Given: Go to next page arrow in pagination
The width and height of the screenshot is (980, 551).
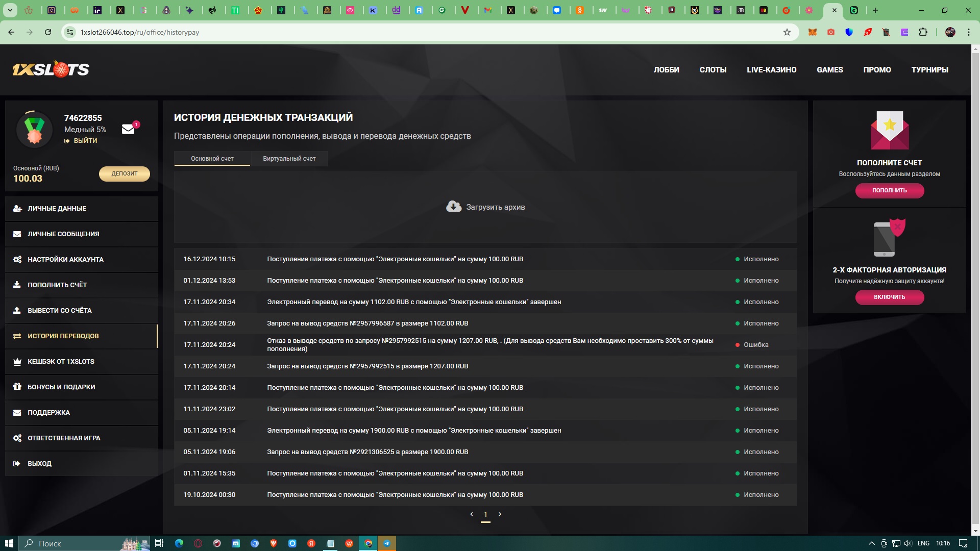Looking at the screenshot, I should [500, 514].
